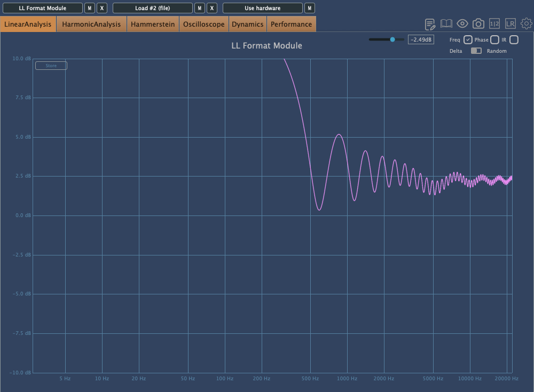534x392 pixels.
Task: Open the notes editor icon
Action: click(x=430, y=24)
